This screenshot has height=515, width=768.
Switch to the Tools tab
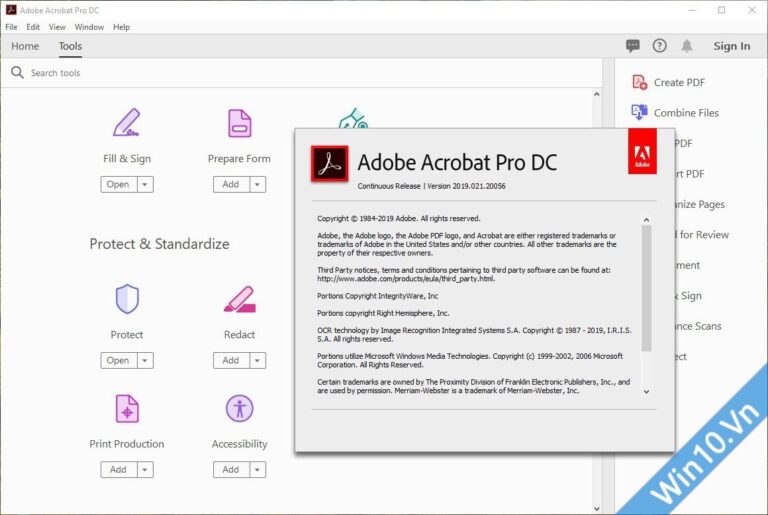[x=71, y=46]
